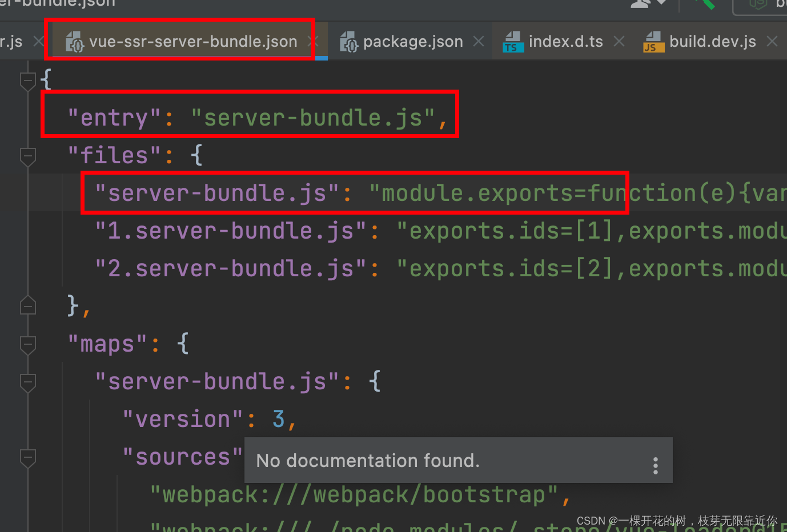This screenshot has width=787, height=532.
Task: Click the JSON icon on vue-ssr-server-bundle.json tab
Action: click(75, 42)
